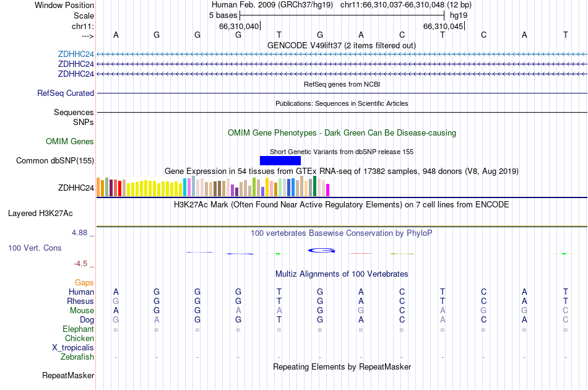Click the RepeatMasker track label
This screenshot has width=588, height=390.
(68, 375)
